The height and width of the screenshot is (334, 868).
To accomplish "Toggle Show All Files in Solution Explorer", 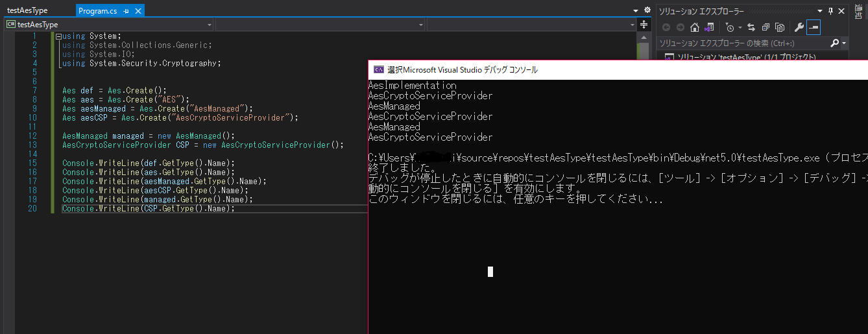I will (x=780, y=27).
